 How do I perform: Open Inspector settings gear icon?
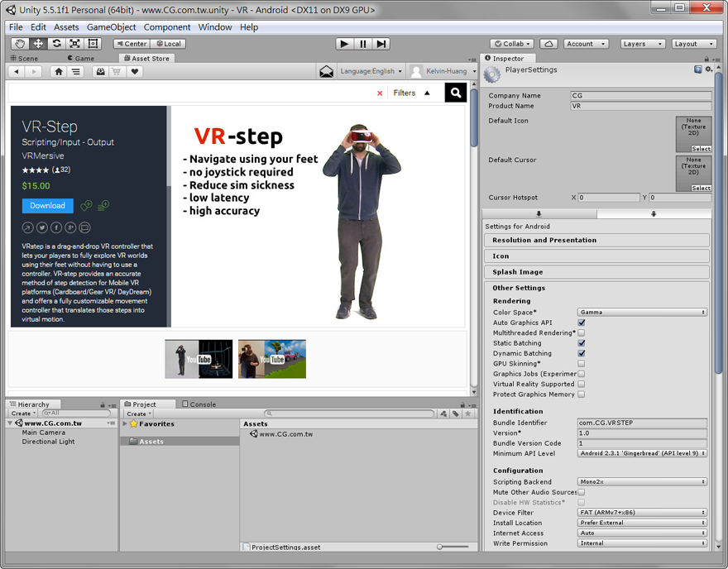(708, 69)
